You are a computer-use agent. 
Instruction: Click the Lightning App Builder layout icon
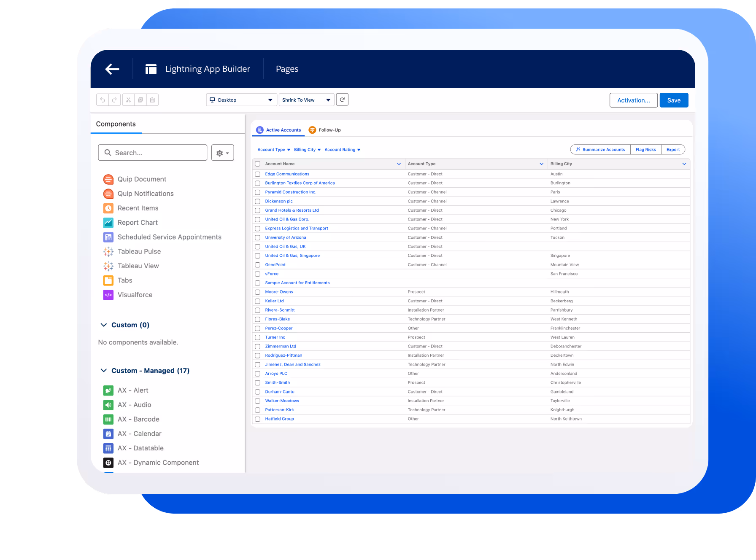(x=151, y=69)
